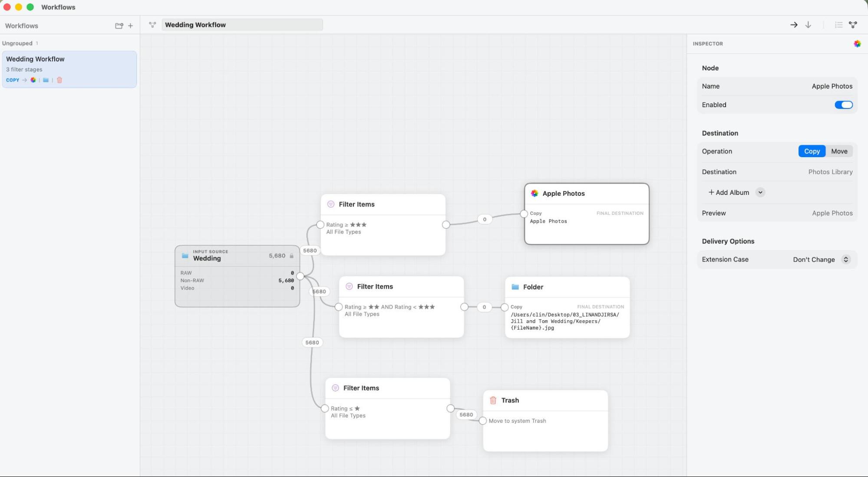Click the new workflow group folder icon
The height and width of the screenshot is (477, 868).
coord(119,26)
